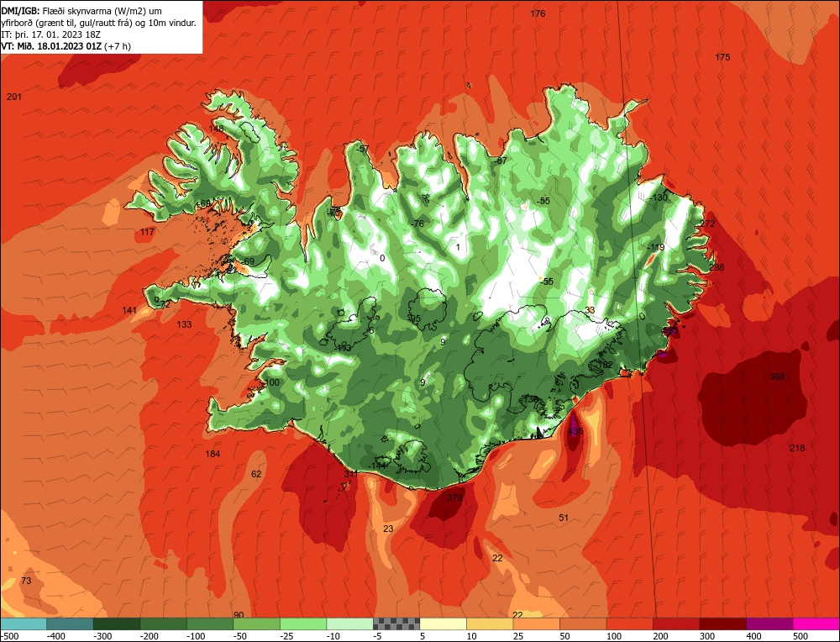Screen dimensions: 840x642
Task: Click the magenta legend swatch above 500
Action: point(816,624)
